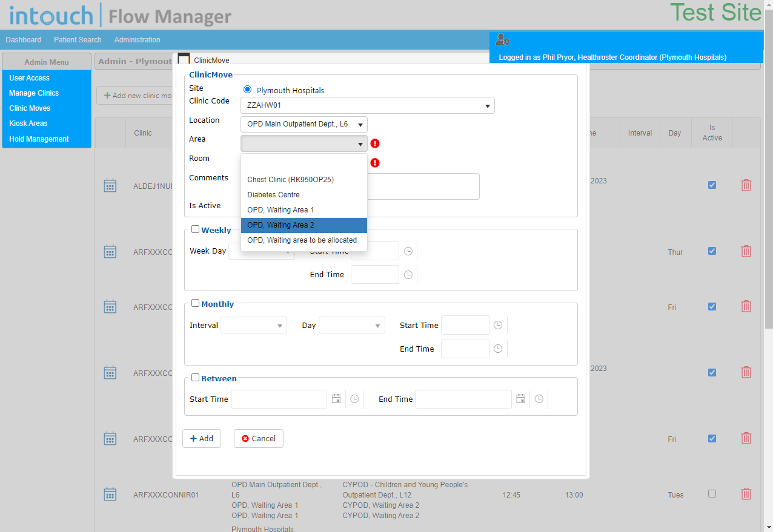This screenshot has width=773, height=532.
Task: Open User Access admin menu item
Action: click(47, 78)
